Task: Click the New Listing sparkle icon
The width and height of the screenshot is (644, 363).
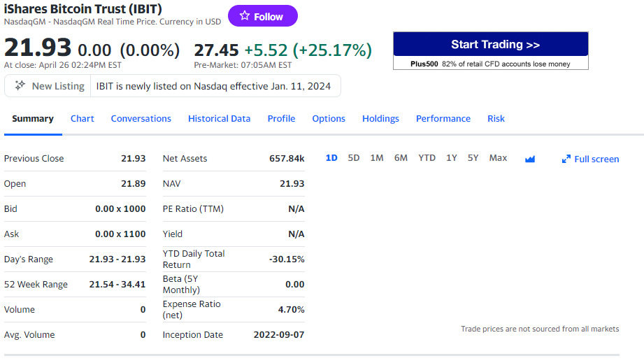Action: tap(20, 85)
